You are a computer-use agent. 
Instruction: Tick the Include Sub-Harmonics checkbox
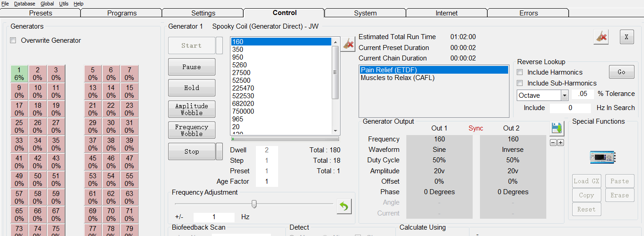tap(520, 83)
